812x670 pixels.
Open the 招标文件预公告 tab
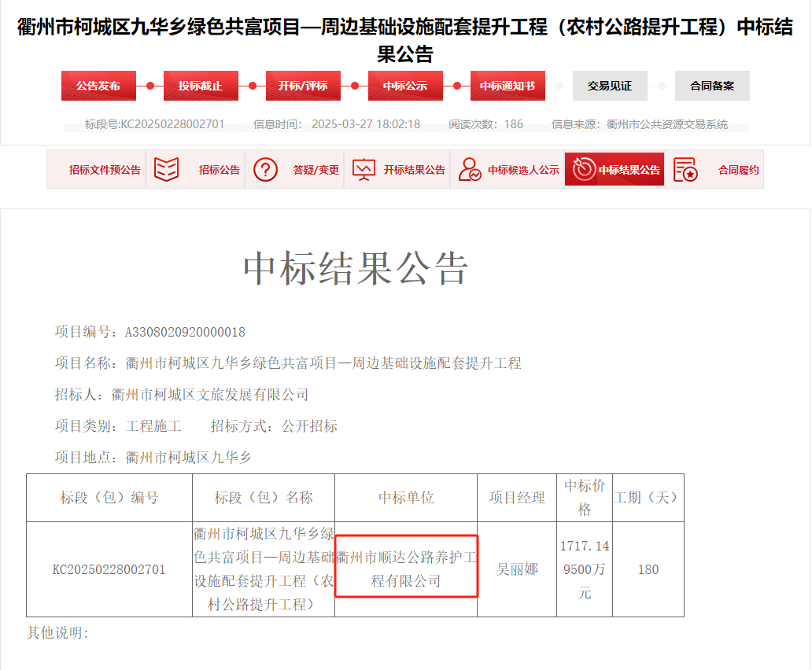pos(105,170)
